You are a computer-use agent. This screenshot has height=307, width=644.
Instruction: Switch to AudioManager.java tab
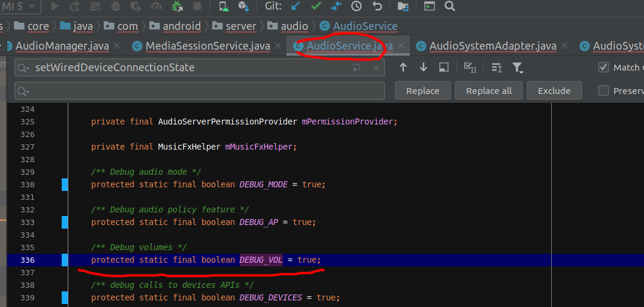(62, 46)
